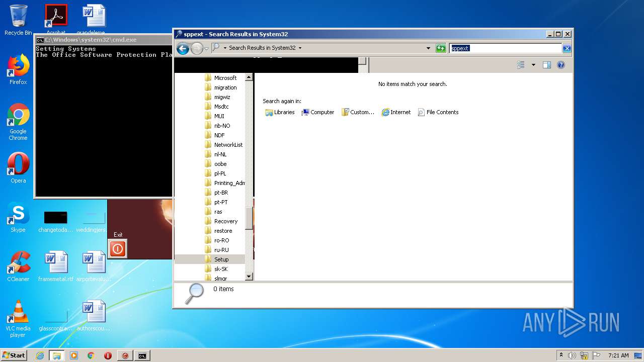Search again in Custom... location
This screenshot has width=644, height=362.
pos(358,112)
